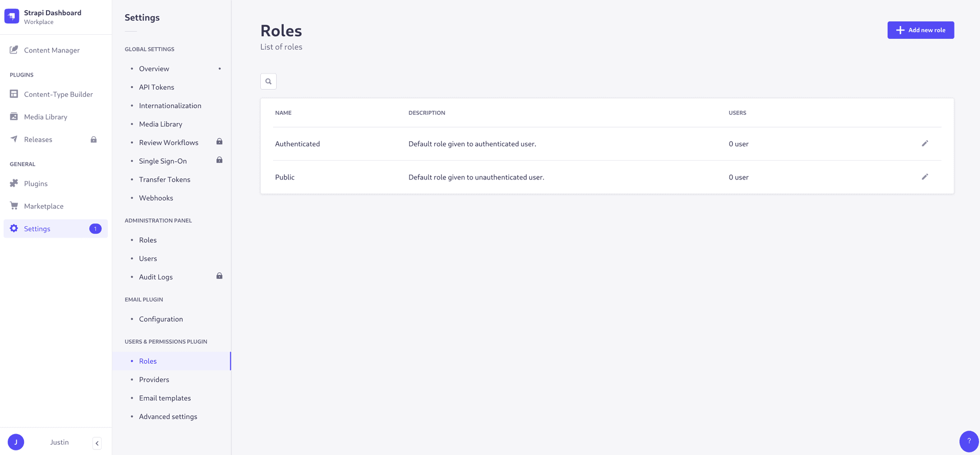The image size is (980, 455).
Task: Edit the Authenticated role via pencil icon
Action: [924, 144]
